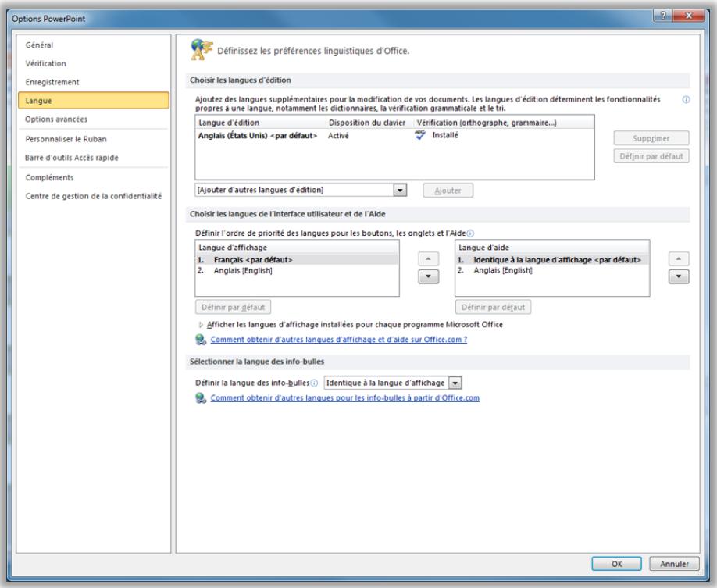Screen dimensions: 717x588
Task: Click the Supprimer button
Action: point(651,138)
